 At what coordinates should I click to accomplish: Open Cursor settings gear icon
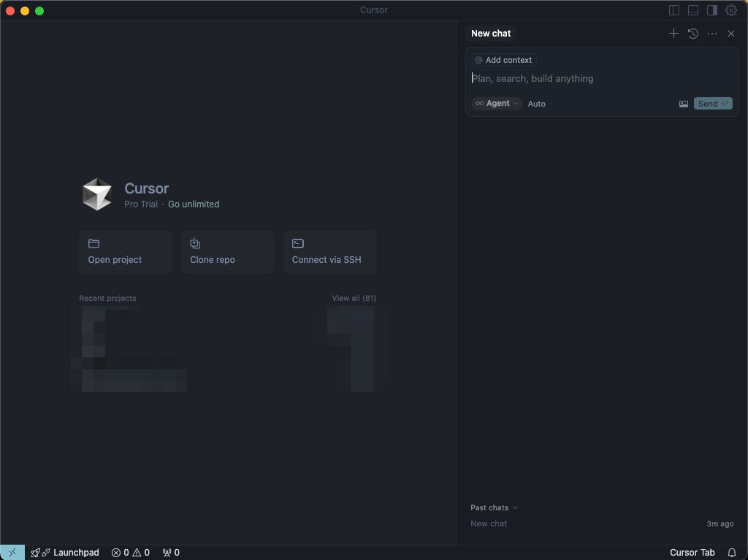coord(730,10)
